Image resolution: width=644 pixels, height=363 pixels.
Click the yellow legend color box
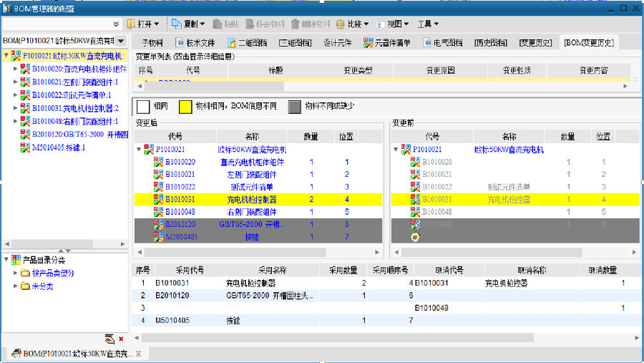(185, 106)
